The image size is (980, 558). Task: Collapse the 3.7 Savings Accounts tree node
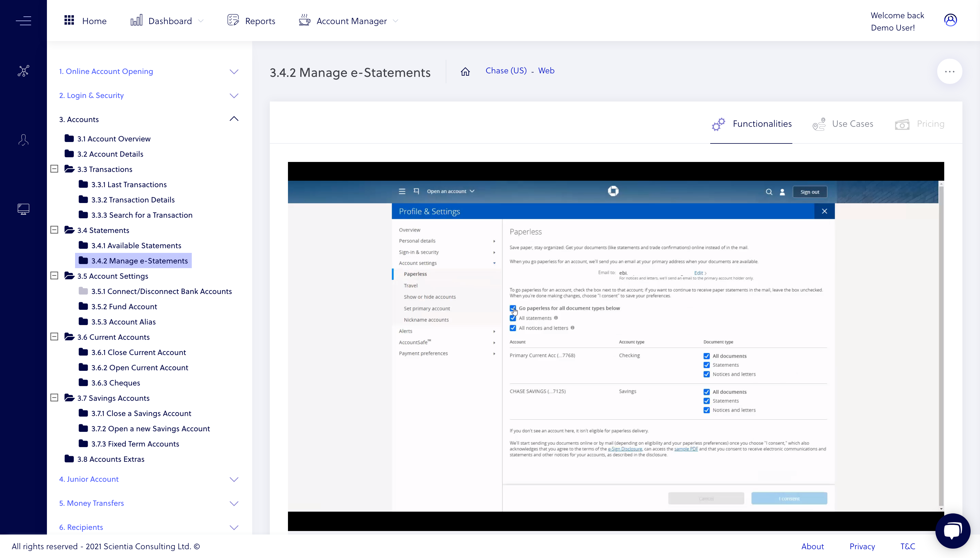click(x=54, y=398)
